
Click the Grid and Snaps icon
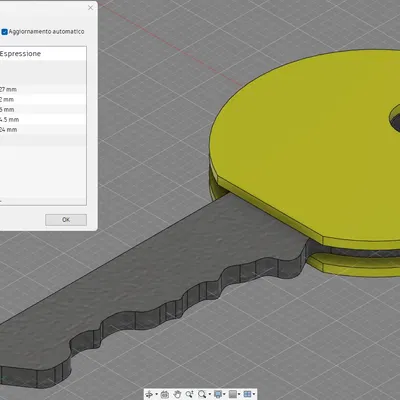tap(233, 394)
